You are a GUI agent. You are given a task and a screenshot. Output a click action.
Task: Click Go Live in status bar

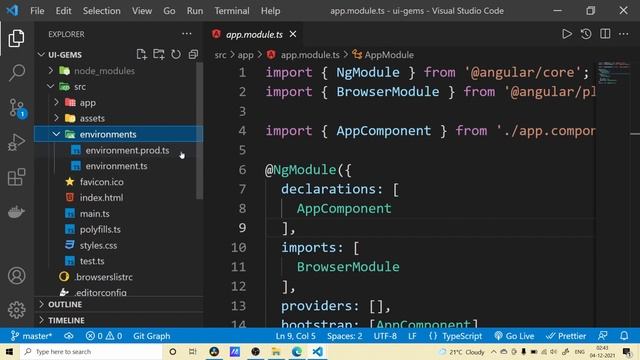tap(514, 336)
